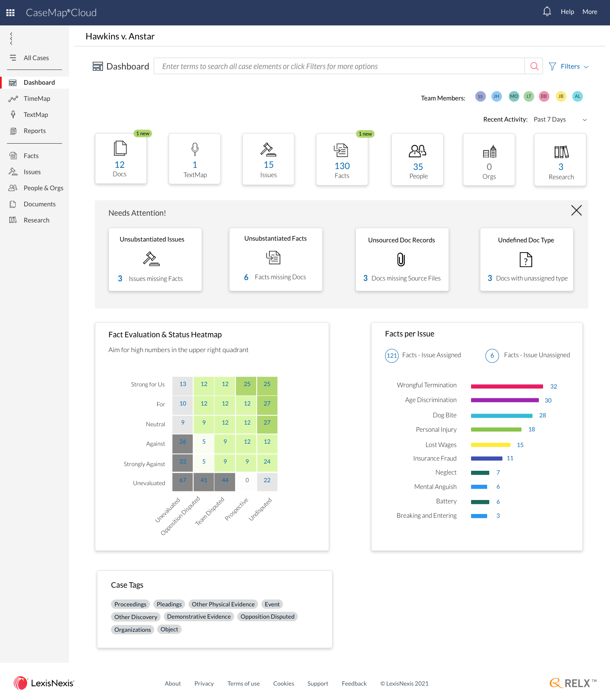Select the SS team member avatar
This screenshot has height=700, width=610.
[480, 97]
